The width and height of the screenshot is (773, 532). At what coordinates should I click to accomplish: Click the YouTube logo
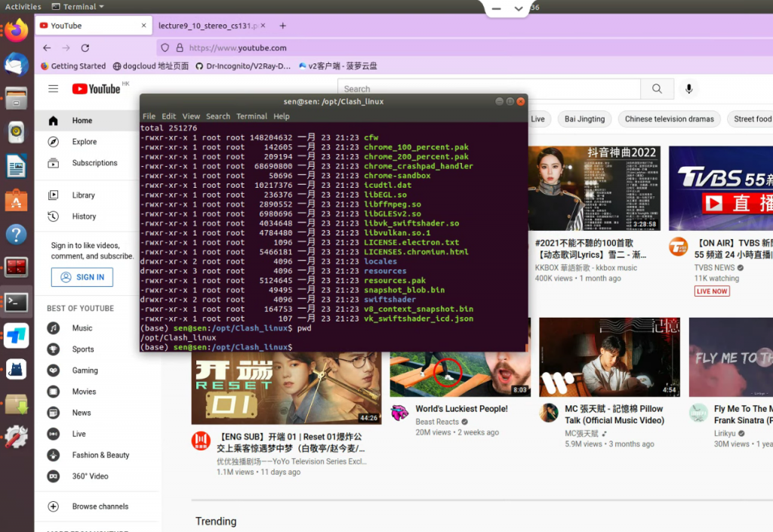click(x=96, y=89)
